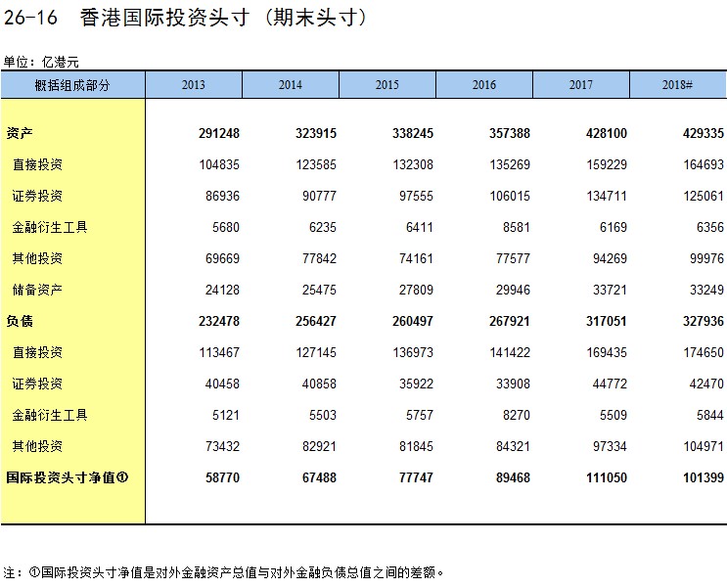Click the footnote starting with 注：
This screenshot has height=588, width=727.
[223, 572]
